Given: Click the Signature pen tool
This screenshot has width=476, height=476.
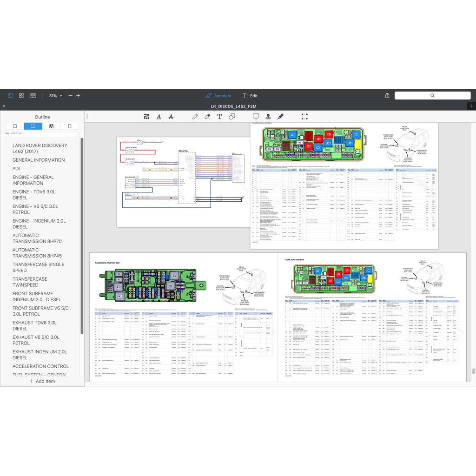Looking at the screenshot, I should coord(280,117).
